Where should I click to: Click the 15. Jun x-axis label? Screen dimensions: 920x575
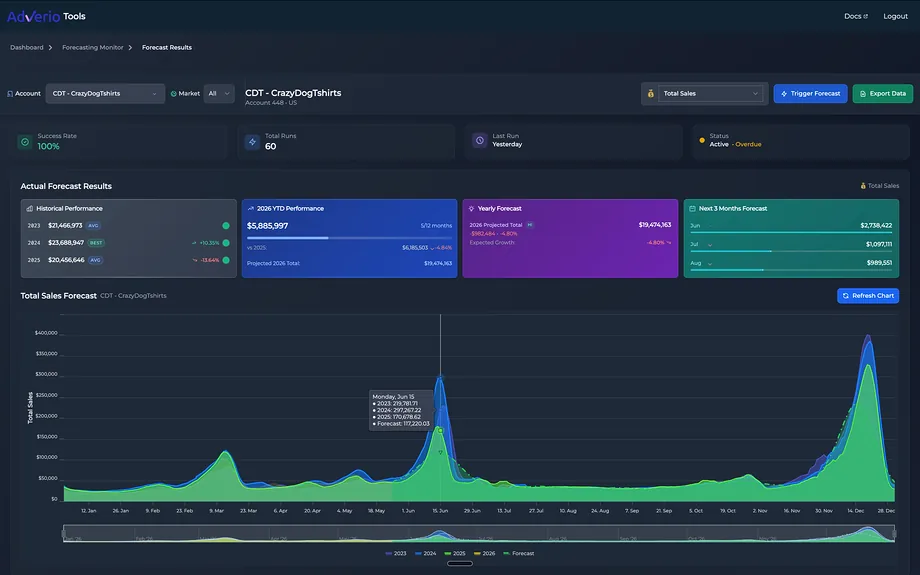tap(440, 511)
